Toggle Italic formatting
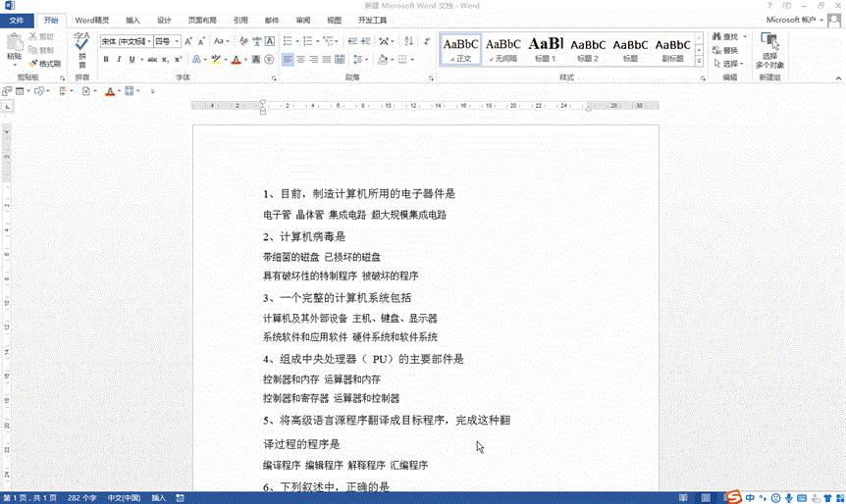This screenshot has width=846, height=504. tap(119, 60)
